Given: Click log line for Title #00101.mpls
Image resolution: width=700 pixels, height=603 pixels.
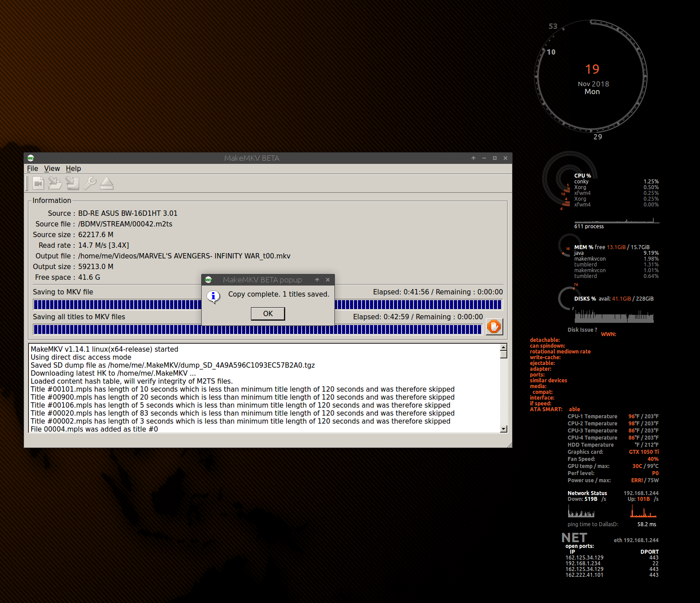Looking at the screenshot, I should point(243,389).
